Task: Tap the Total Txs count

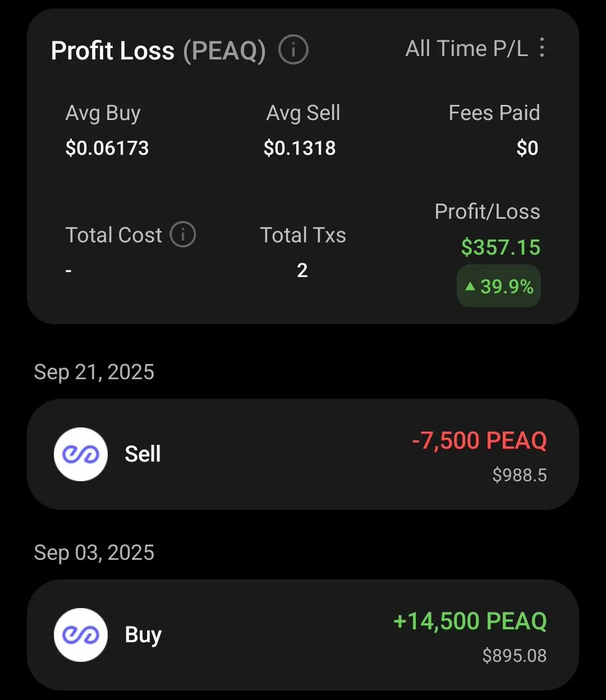Action: (302, 270)
